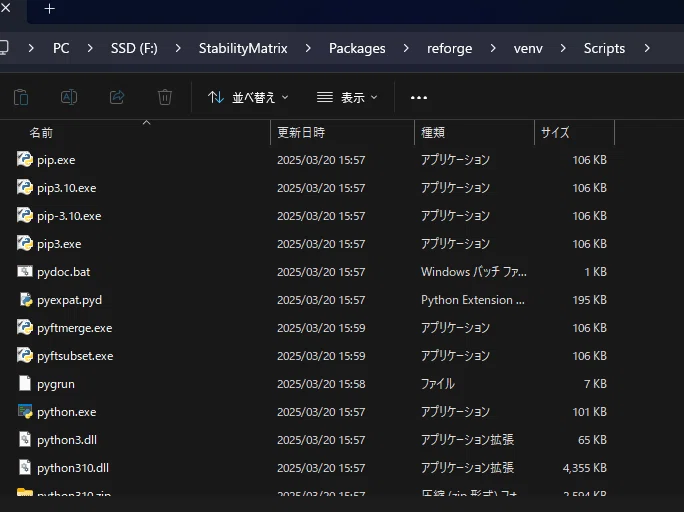
Task: Expand chevron between PC and SSD (F:)
Action: [x=90, y=48]
